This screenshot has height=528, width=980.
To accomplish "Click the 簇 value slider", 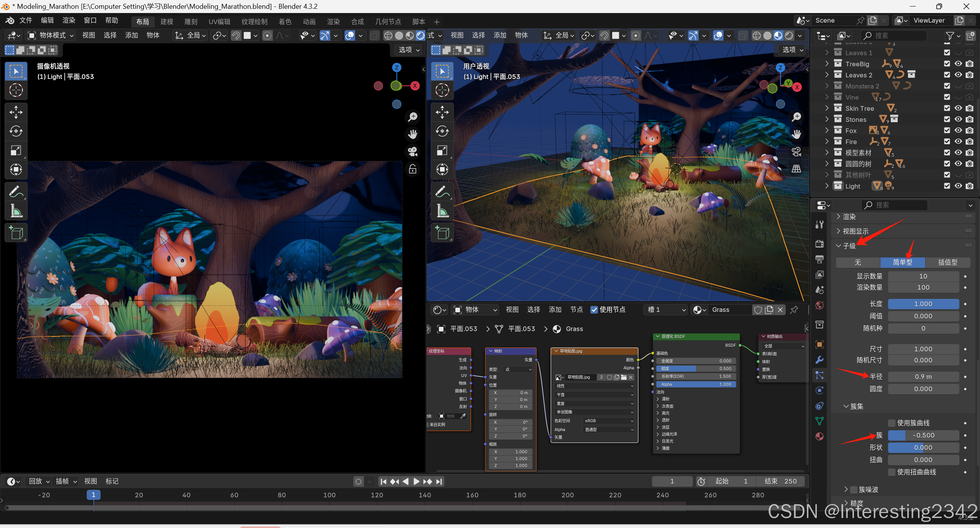I will tap(923, 435).
